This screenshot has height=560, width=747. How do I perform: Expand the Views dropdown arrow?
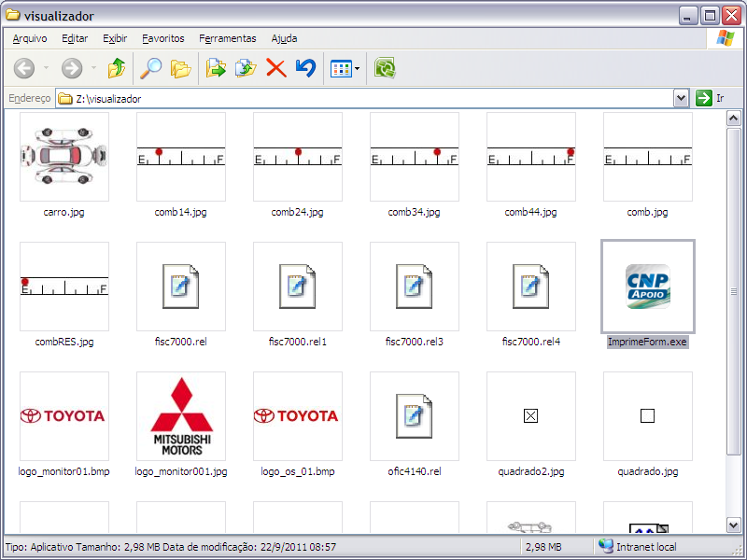point(358,68)
